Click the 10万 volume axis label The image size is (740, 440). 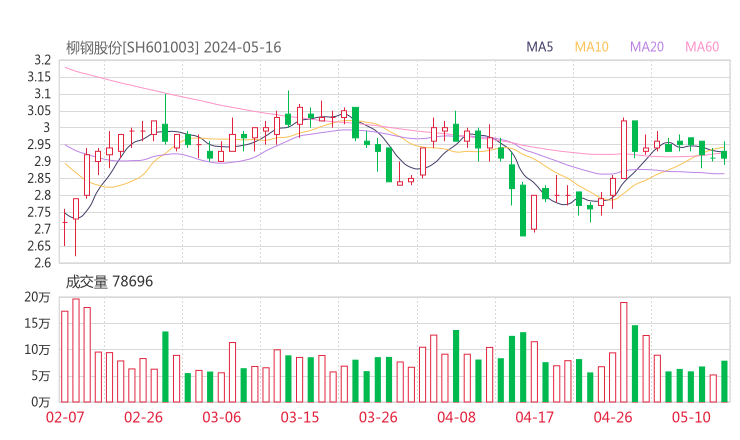click(37, 350)
